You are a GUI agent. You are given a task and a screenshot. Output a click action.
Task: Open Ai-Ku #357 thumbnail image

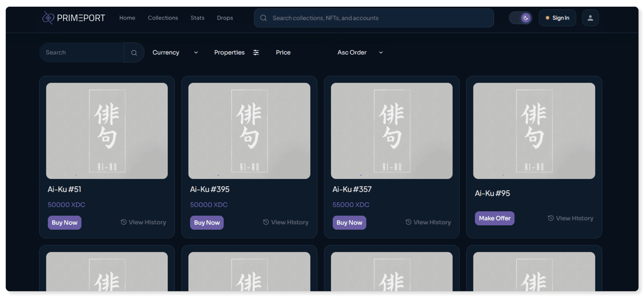pyautogui.click(x=392, y=131)
